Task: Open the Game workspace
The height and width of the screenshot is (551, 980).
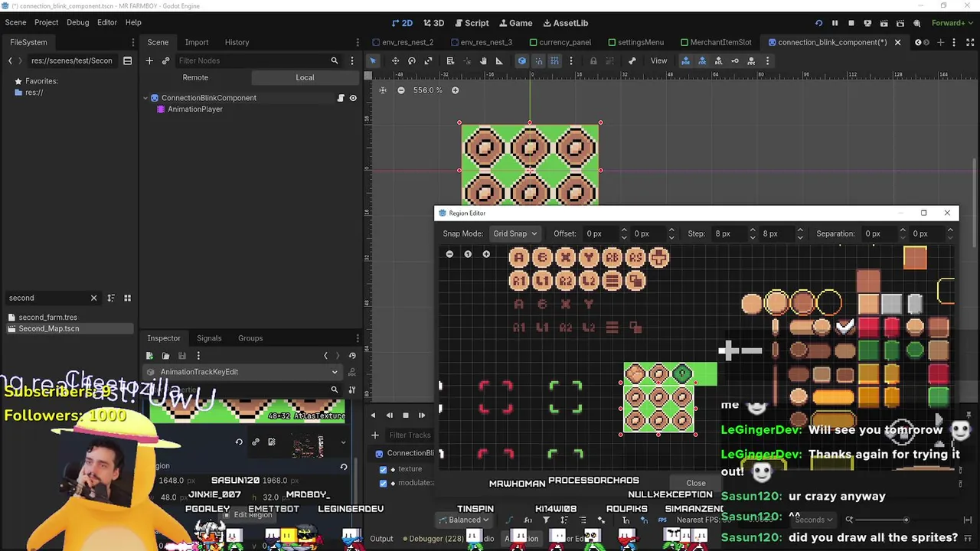Action: click(514, 23)
